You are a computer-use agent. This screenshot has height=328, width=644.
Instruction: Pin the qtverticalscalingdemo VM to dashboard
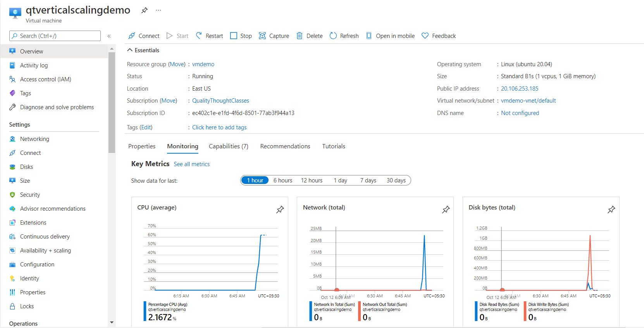[145, 10]
